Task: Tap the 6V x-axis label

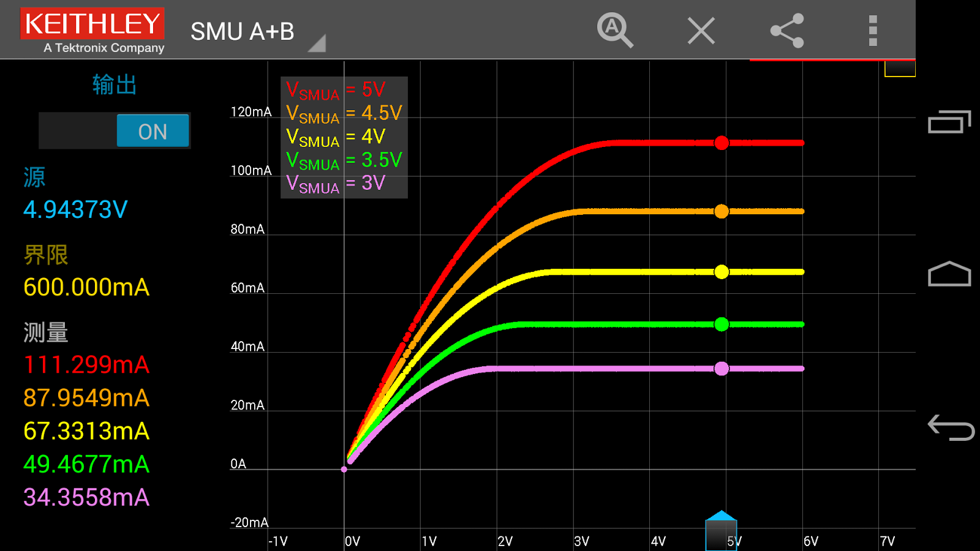Action: [x=811, y=541]
